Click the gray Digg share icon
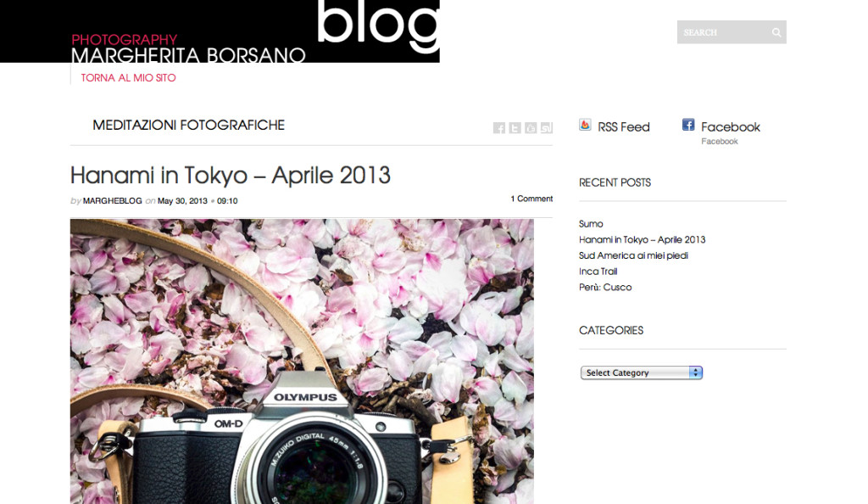Viewport: 868px width, 504px height. (531, 128)
